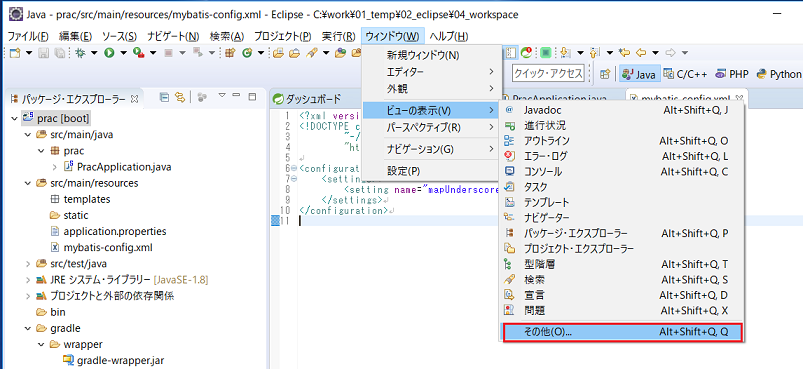The width and height of the screenshot is (803, 369).
Task: Collapse the src/main/resources folder
Action: [x=27, y=183]
